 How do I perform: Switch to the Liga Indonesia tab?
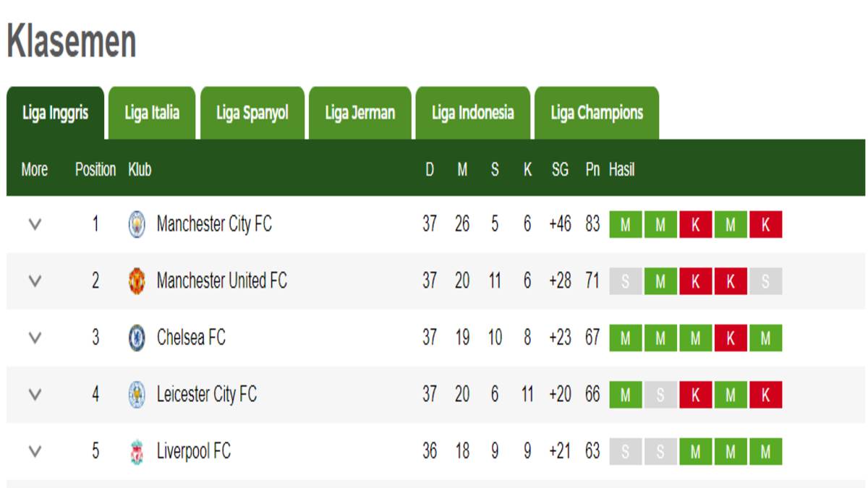(x=472, y=114)
